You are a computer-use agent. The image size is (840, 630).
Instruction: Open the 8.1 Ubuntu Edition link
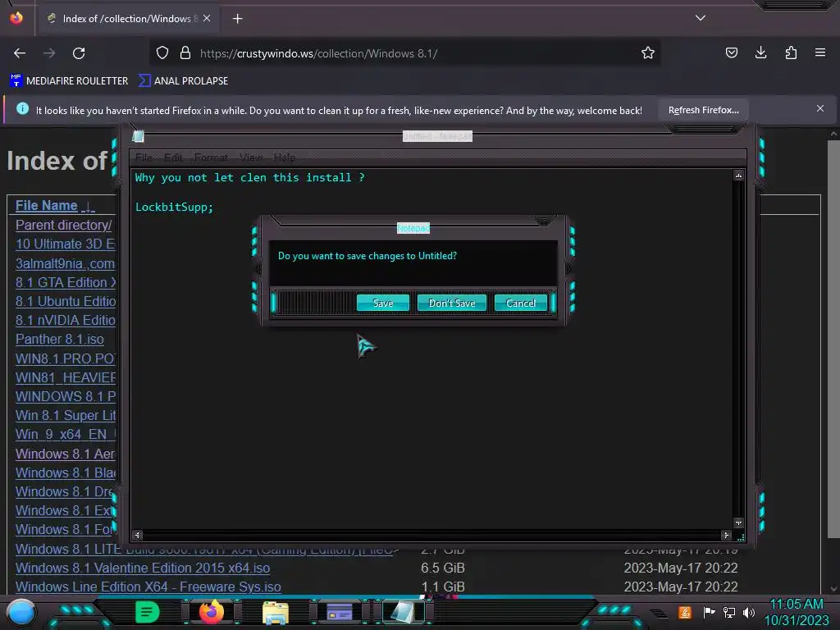click(66, 301)
